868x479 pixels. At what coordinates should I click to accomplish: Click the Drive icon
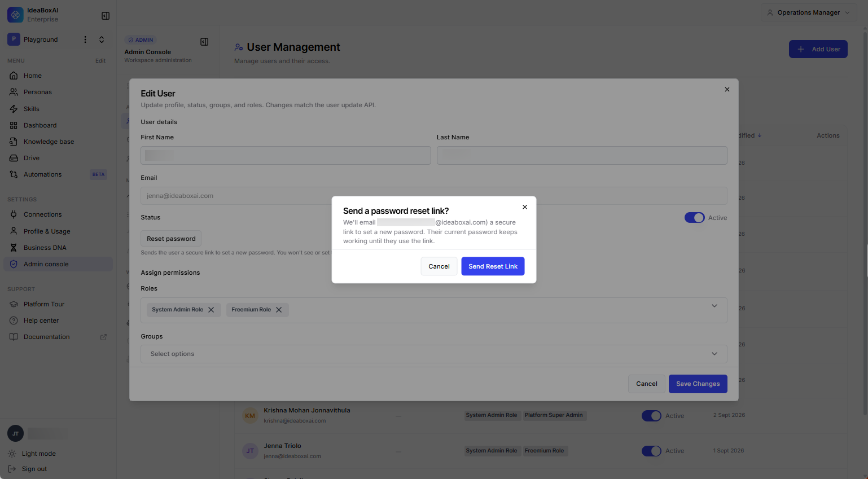coord(14,158)
